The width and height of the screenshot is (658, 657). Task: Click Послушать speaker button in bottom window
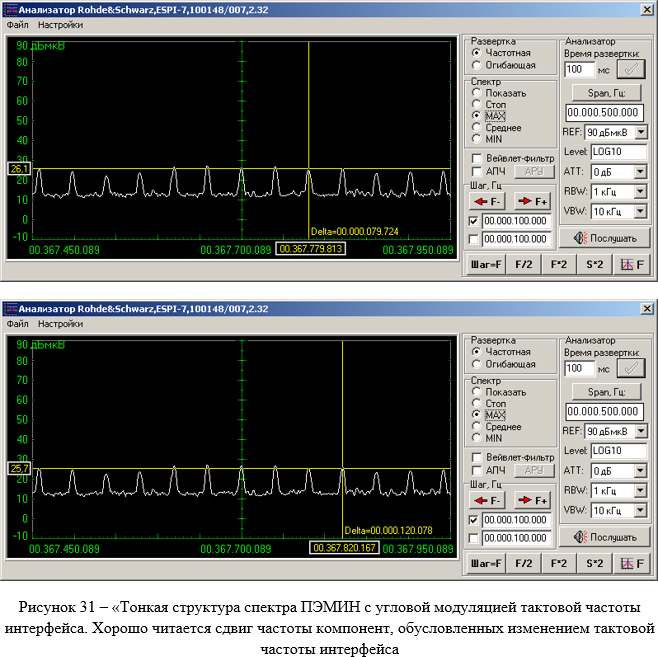605,537
